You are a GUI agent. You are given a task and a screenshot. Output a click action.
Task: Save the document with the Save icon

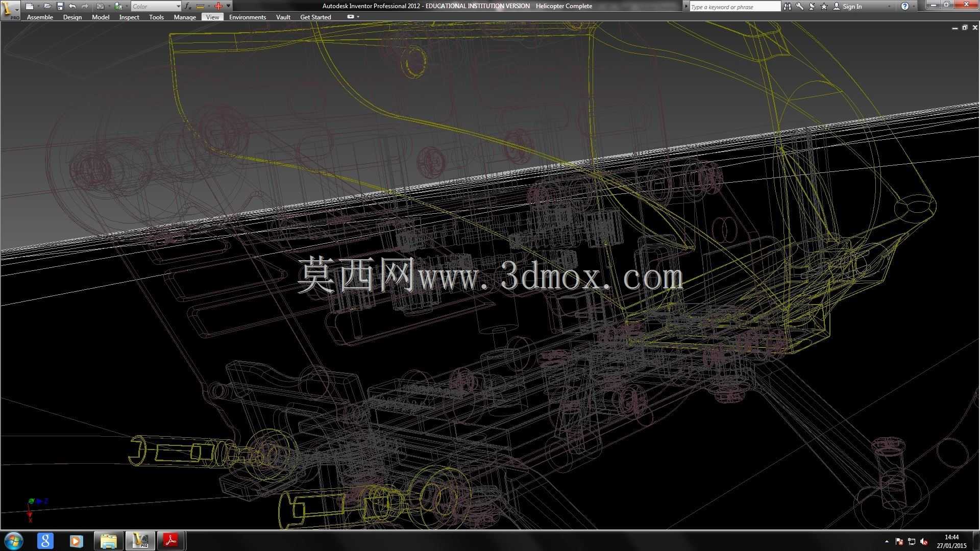(x=60, y=6)
